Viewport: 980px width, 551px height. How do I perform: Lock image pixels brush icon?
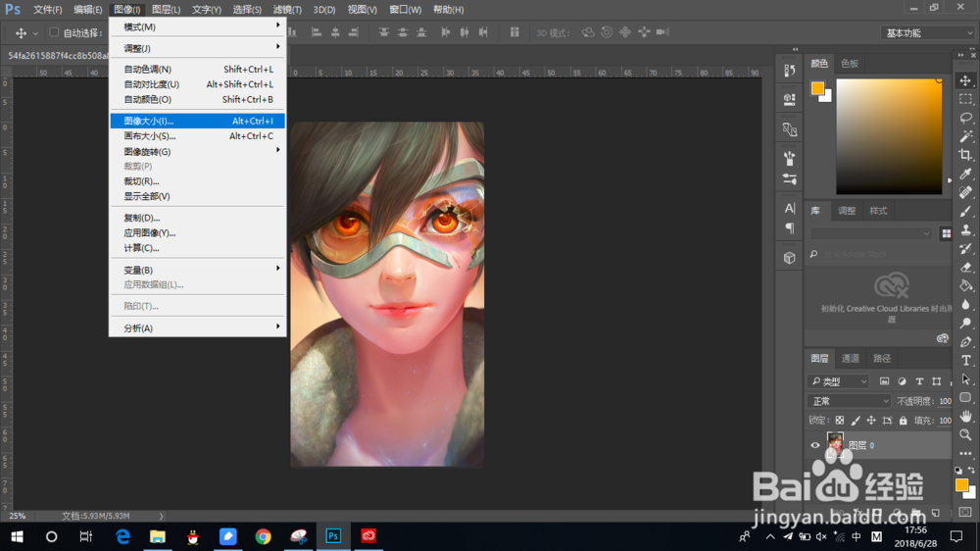point(856,421)
